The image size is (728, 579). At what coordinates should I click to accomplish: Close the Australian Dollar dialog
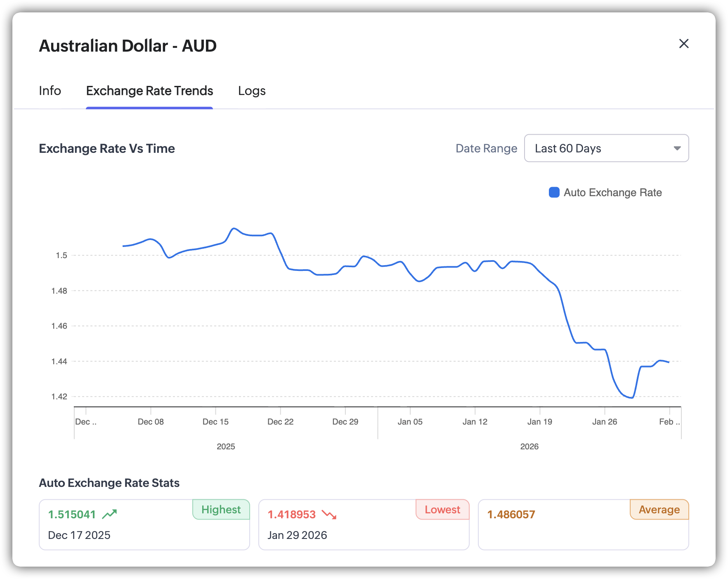coord(683,44)
